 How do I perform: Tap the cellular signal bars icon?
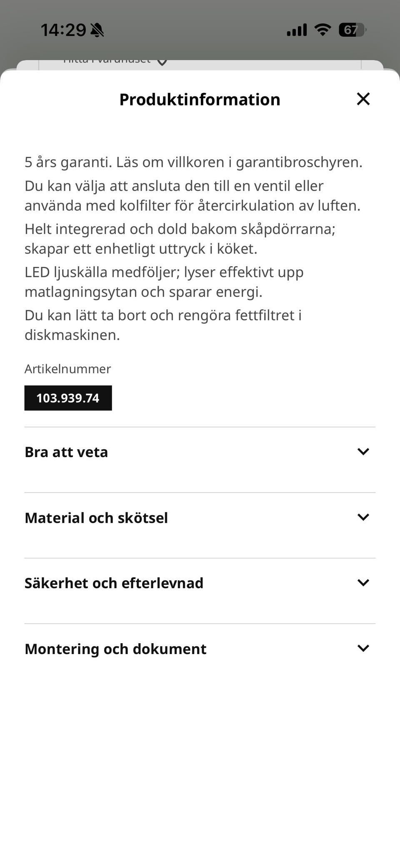(x=297, y=30)
